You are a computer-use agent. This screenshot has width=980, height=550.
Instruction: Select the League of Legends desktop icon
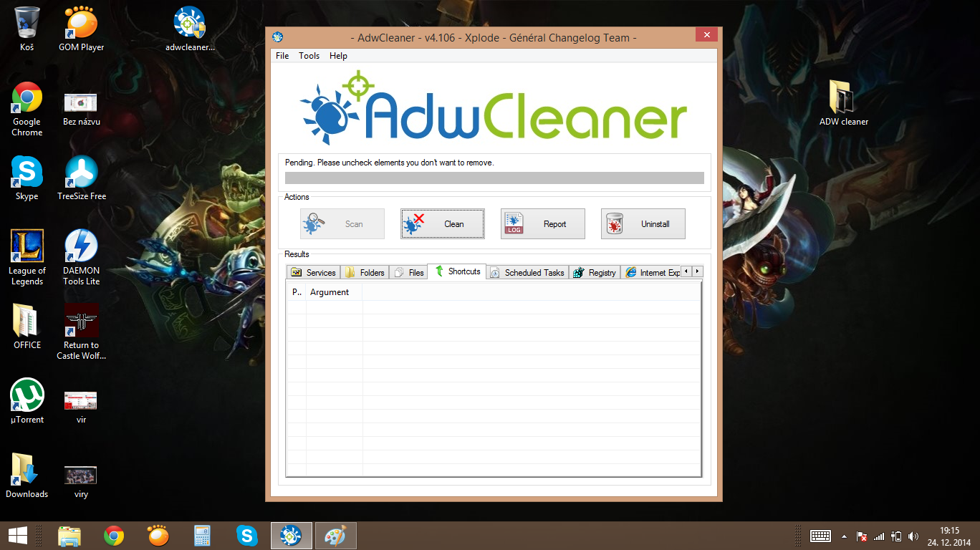pos(27,258)
